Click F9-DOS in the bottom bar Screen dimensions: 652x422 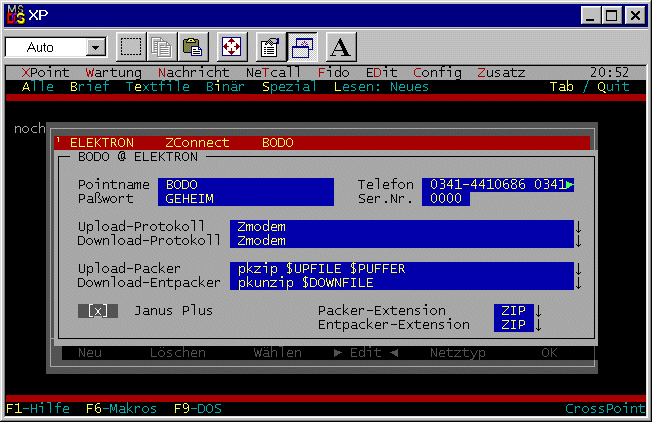(196, 408)
